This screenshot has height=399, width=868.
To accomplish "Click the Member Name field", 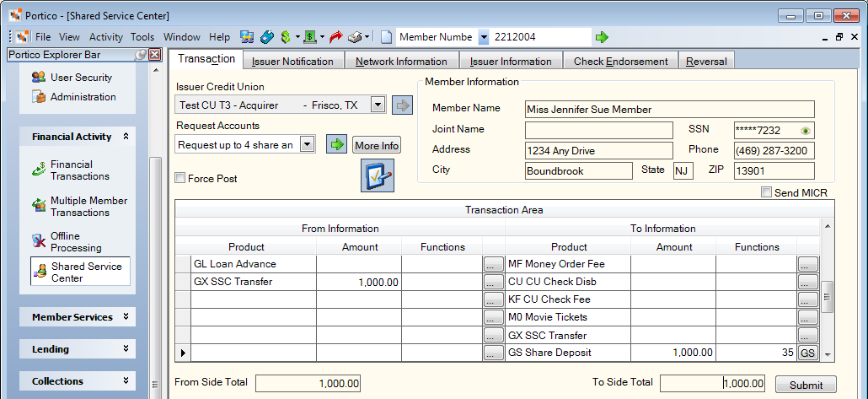I will click(x=670, y=109).
